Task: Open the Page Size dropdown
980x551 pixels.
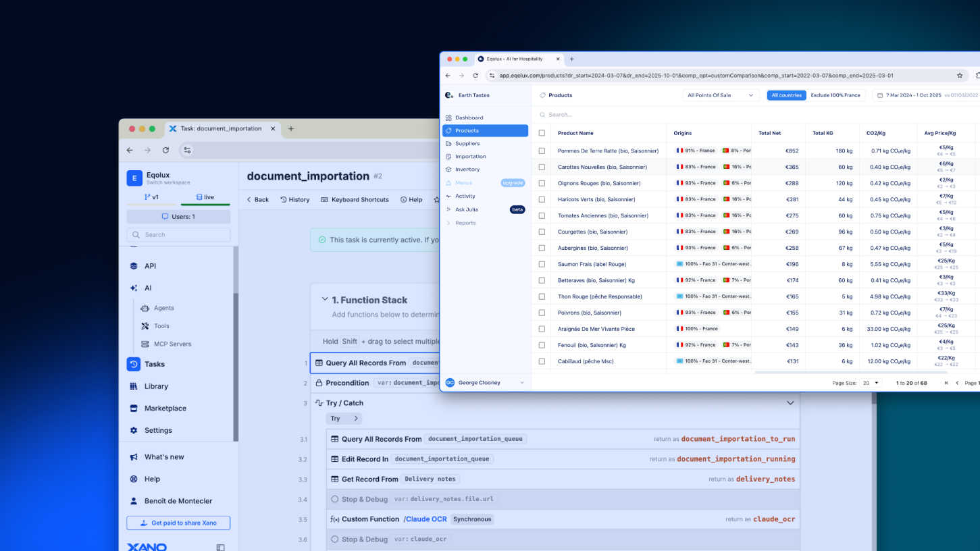Action: click(x=871, y=383)
